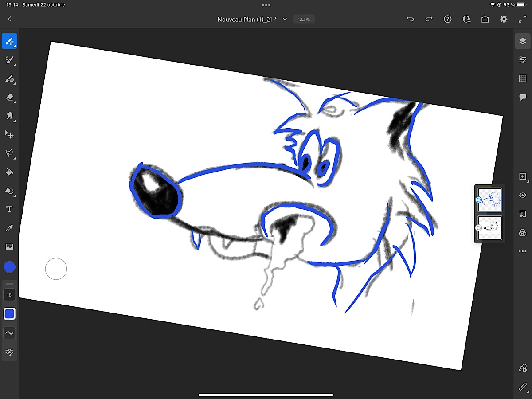Go back to the home screen
Image resolution: width=532 pixels, height=399 pixels.
pos(10,19)
